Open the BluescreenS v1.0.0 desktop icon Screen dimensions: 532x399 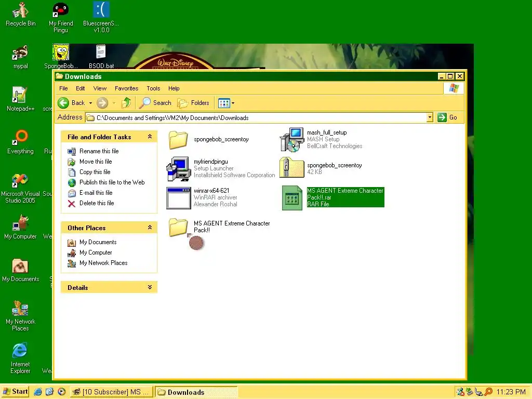(101, 18)
